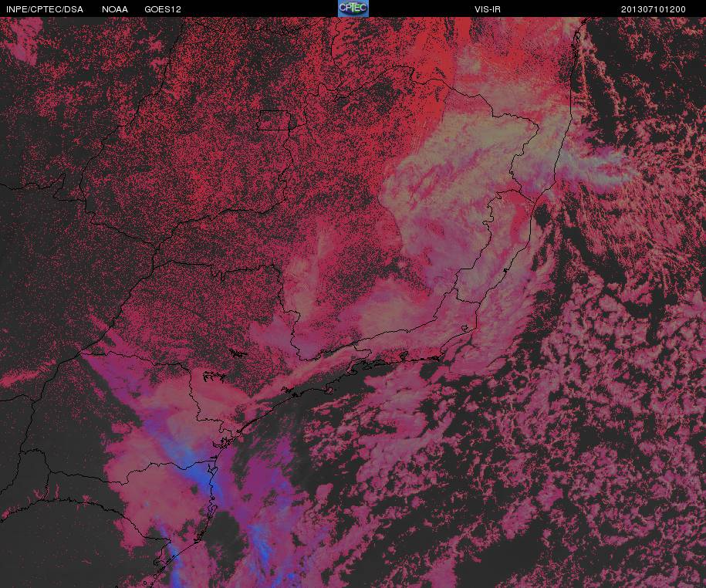
Task: Click the CPTEC logo in header
Action: (x=353, y=8)
